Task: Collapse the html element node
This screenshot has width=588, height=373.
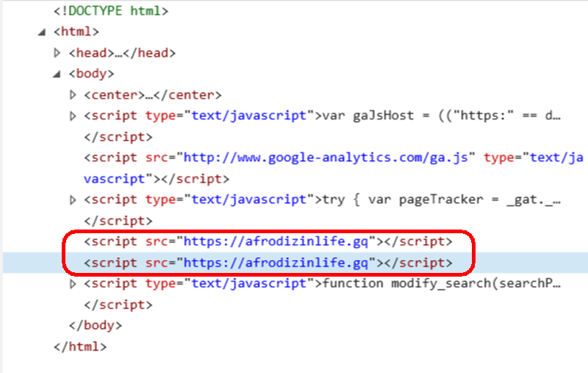Action: pyautogui.click(x=42, y=32)
